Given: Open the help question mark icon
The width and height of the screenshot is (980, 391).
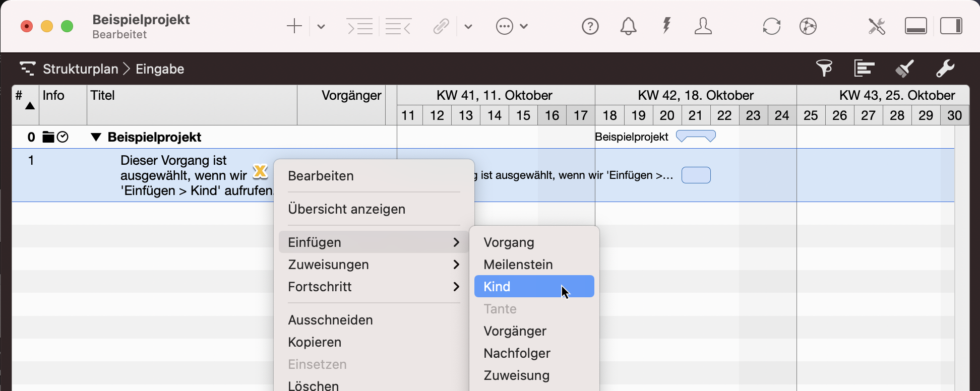Looking at the screenshot, I should [x=590, y=26].
